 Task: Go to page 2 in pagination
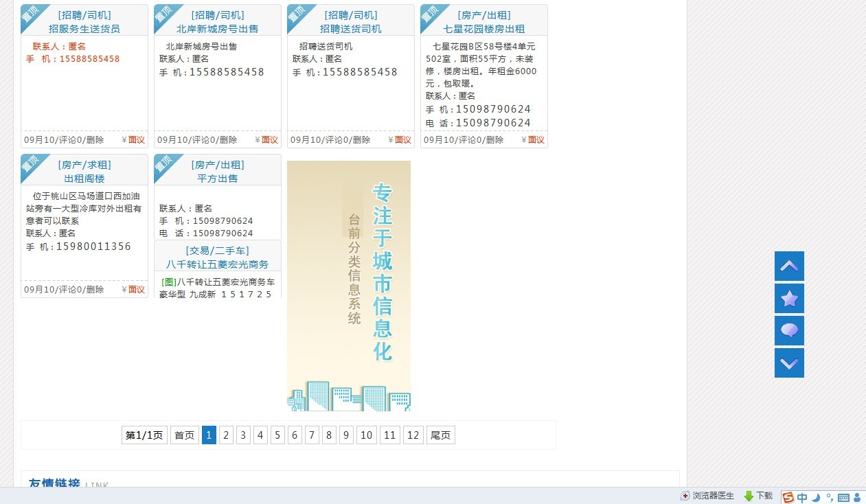coord(226,435)
